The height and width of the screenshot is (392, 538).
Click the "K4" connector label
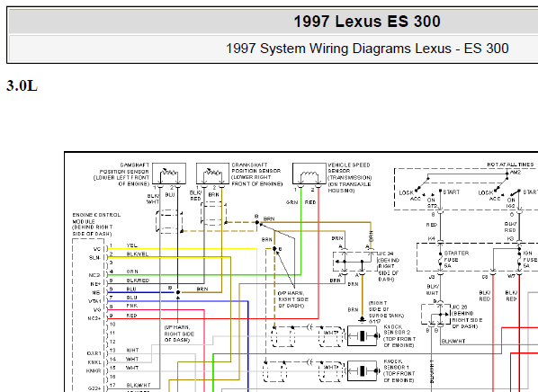[431, 238]
